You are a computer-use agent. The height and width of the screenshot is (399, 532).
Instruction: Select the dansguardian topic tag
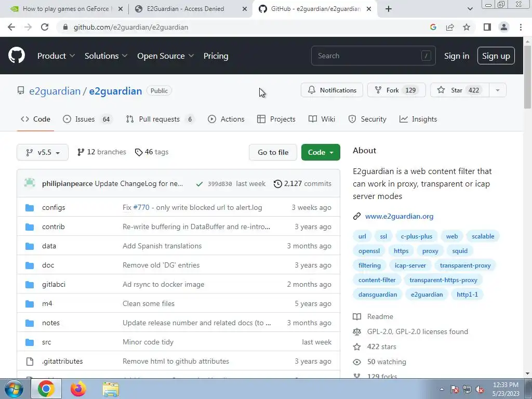point(378,295)
